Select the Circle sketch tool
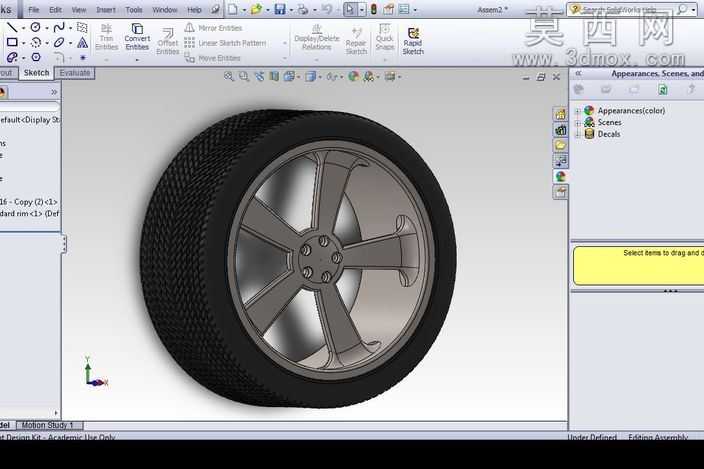The width and height of the screenshot is (704, 469). point(35,28)
